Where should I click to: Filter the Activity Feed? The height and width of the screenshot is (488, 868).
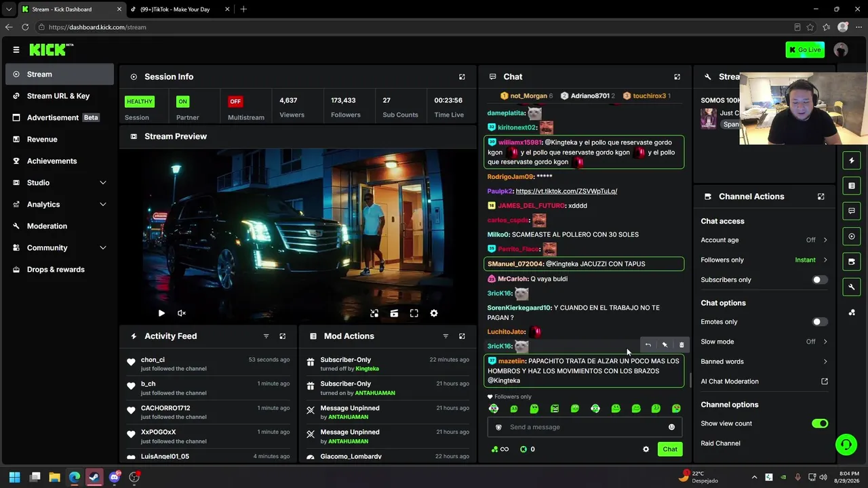coord(266,336)
